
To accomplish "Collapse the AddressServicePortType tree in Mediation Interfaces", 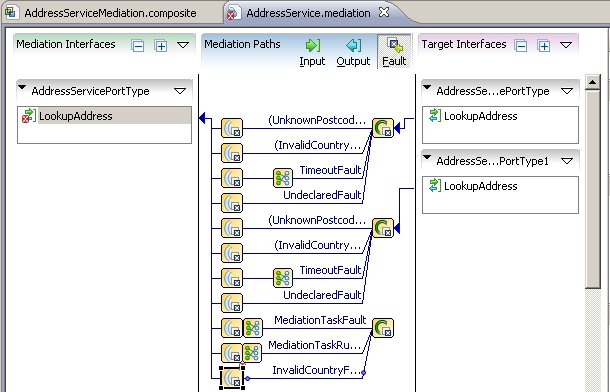I will [x=23, y=88].
